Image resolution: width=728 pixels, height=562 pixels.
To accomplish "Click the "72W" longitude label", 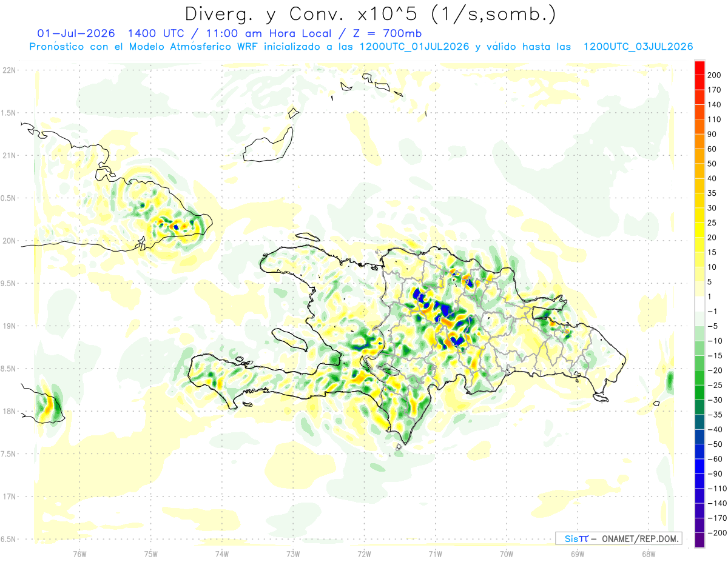I will 364,554.
